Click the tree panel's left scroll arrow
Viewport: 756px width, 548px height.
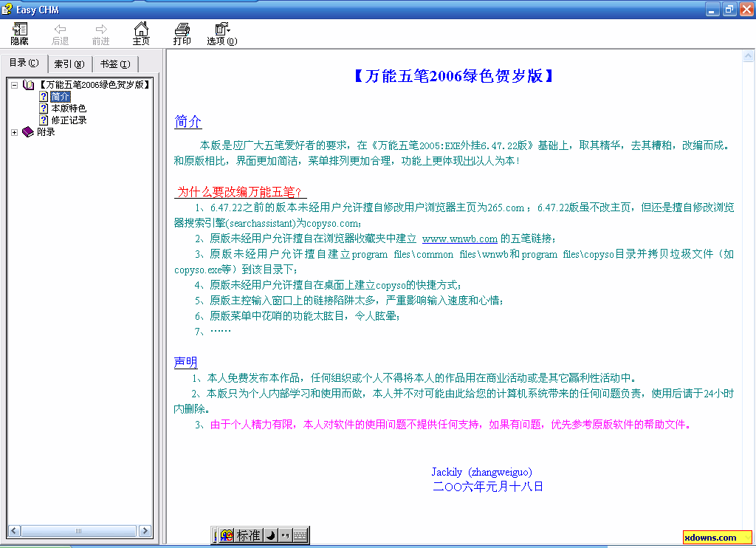(x=14, y=530)
